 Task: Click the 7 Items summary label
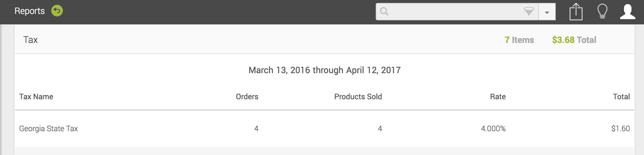click(519, 40)
